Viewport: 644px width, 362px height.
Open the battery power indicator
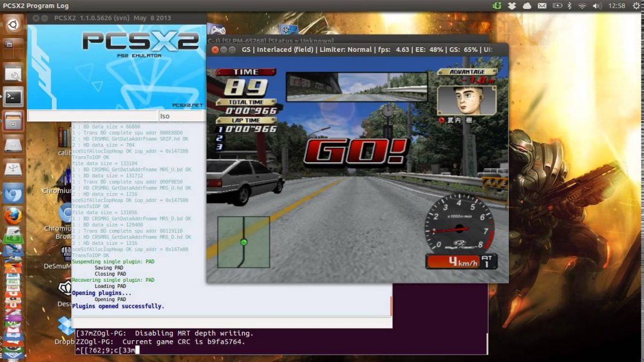[557, 6]
